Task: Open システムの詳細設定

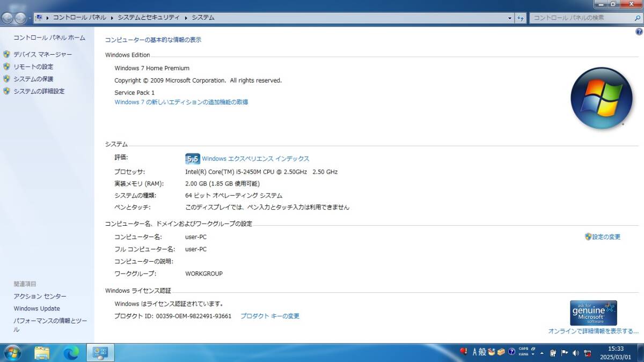Action: [x=39, y=91]
